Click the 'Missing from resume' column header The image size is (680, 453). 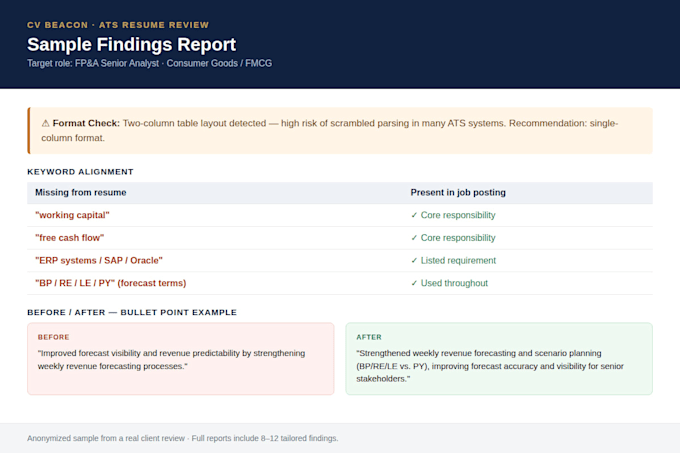81,192
